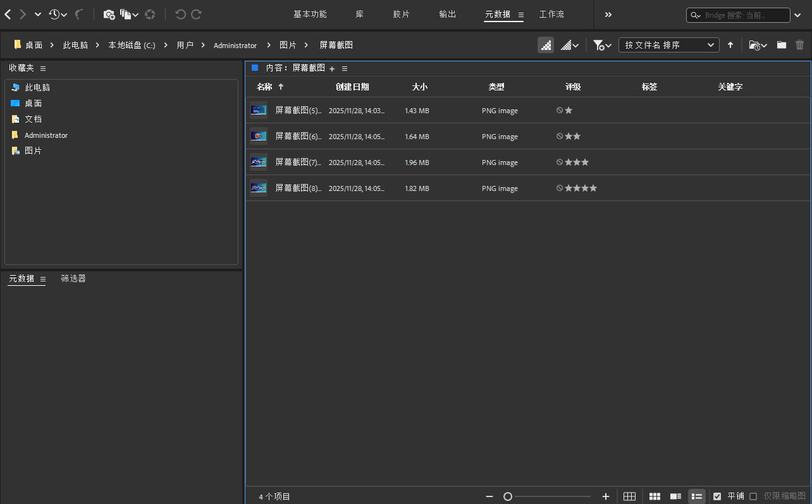Go to 图片 in the path bar
Image resolution: width=812 pixels, height=504 pixels.
(x=288, y=45)
